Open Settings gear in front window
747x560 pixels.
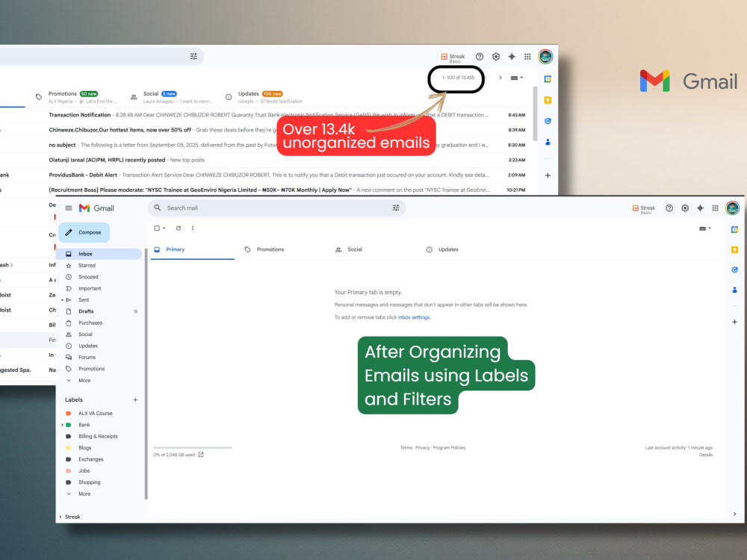pos(685,208)
